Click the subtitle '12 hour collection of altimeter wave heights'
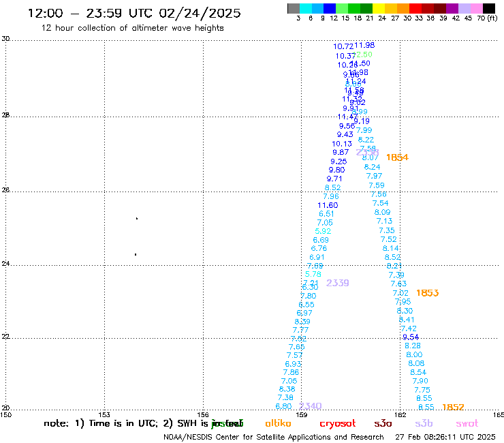This screenshot has width=504, height=443. click(x=132, y=28)
